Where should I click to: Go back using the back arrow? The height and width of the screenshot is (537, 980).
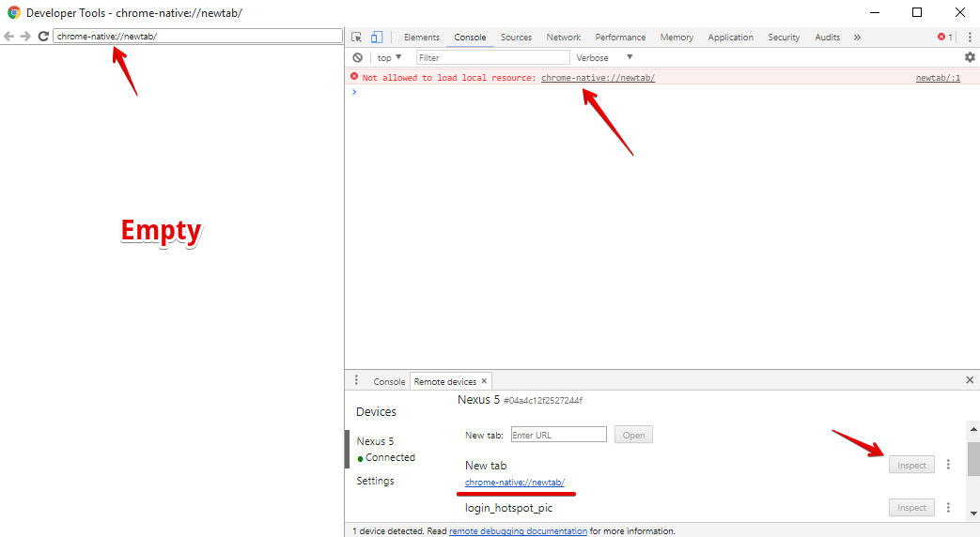8,37
